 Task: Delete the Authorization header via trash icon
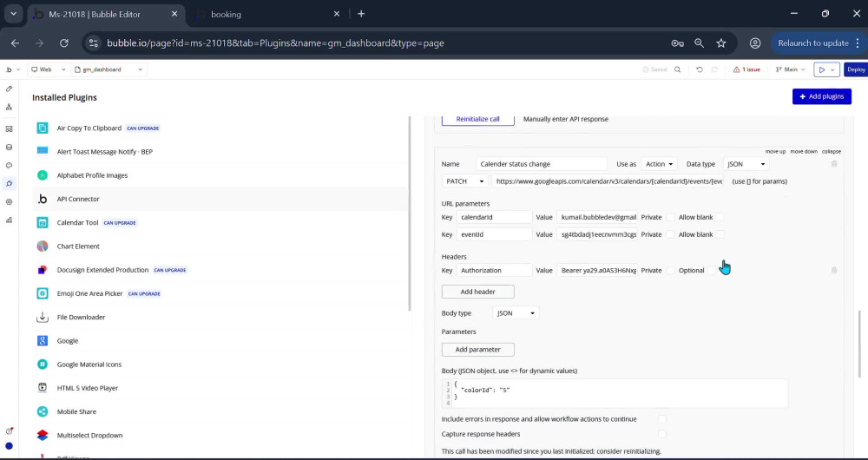834,270
